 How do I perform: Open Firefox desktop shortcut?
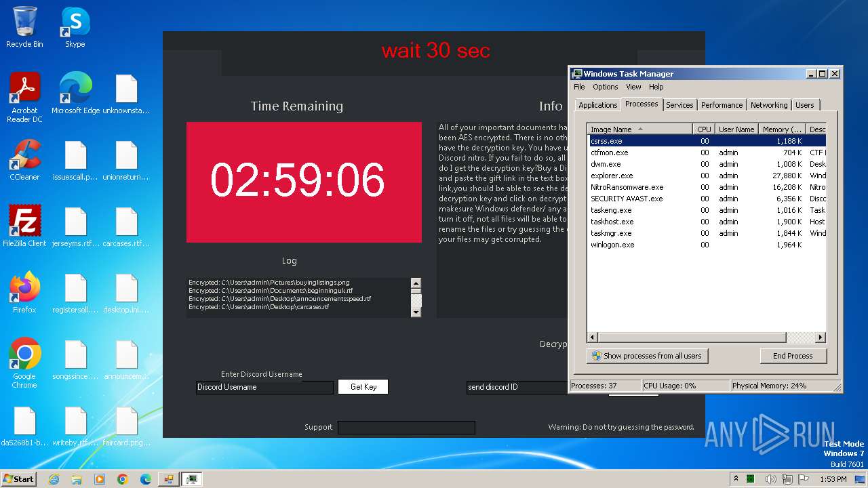24,293
